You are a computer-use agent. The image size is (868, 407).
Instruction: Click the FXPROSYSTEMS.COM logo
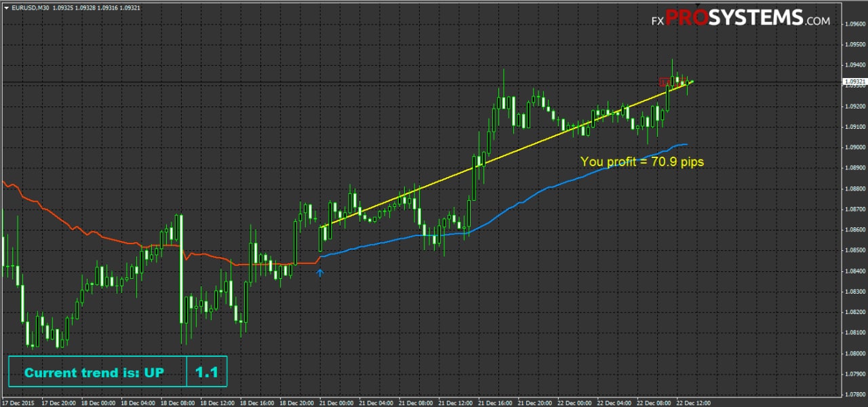741,18
